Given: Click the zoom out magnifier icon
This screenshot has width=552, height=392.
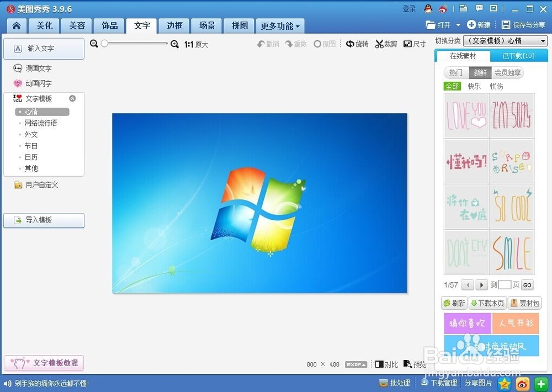Looking at the screenshot, I should pos(94,44).
